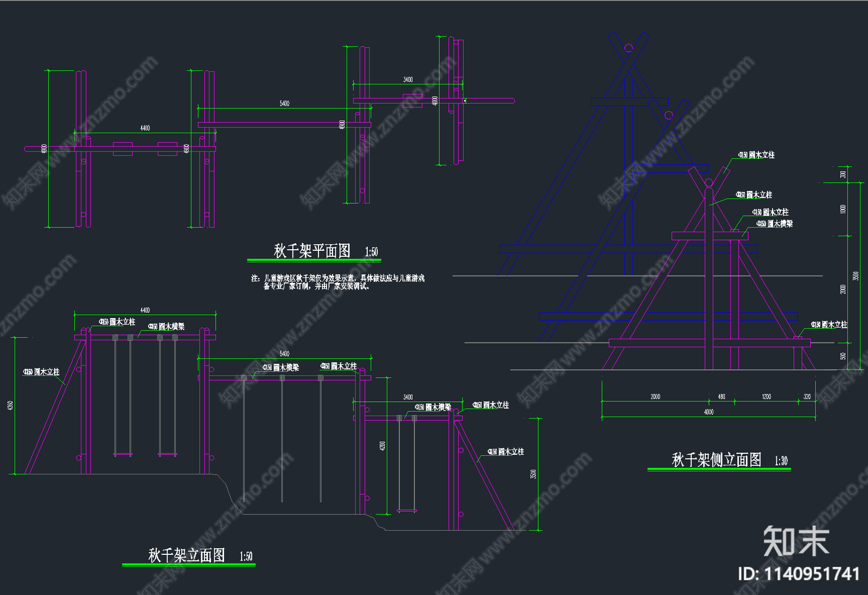The width and height of the screenshot is (868, 595).
Task: Select the 4400 dimension in the elevation view
Action: click(145, 310)
